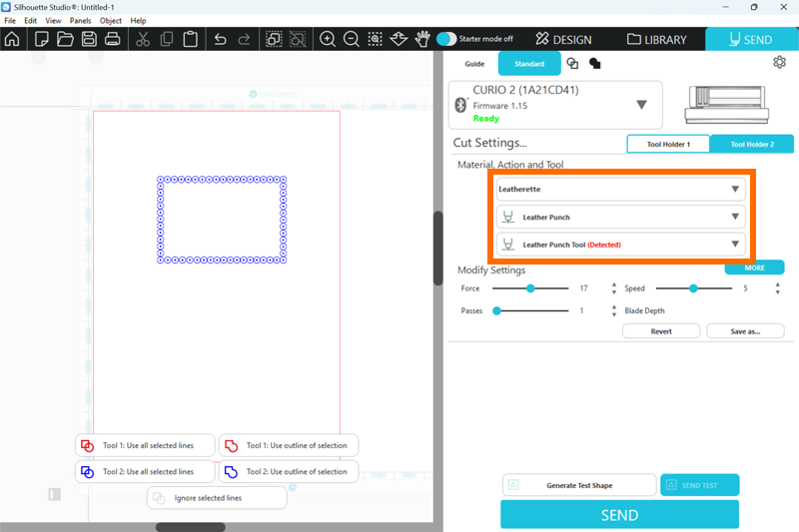
Task: Select Tool Holder 1
Action: click(x=667, y=144)
